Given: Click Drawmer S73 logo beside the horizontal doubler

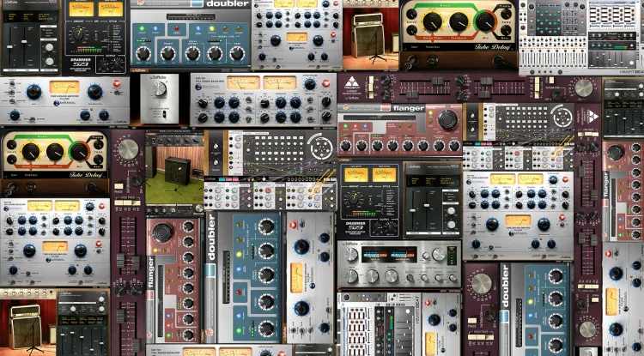Looking at the screenshot, I should click(80, 63).
